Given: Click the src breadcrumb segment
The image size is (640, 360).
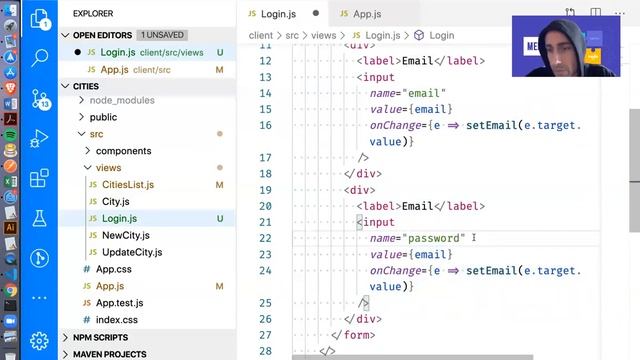Looking at the screenshot, I should tap(292, 36).
